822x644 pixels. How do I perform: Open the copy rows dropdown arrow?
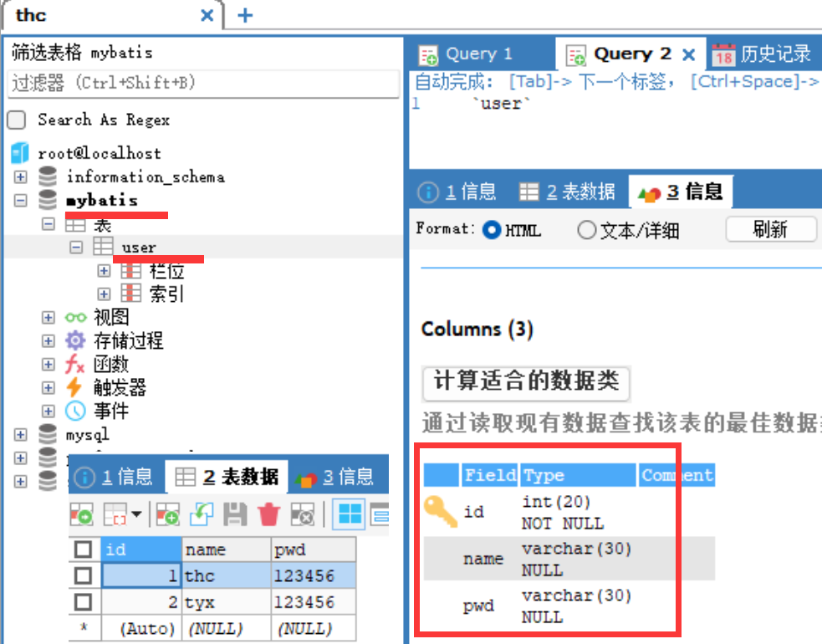point(136,514)
